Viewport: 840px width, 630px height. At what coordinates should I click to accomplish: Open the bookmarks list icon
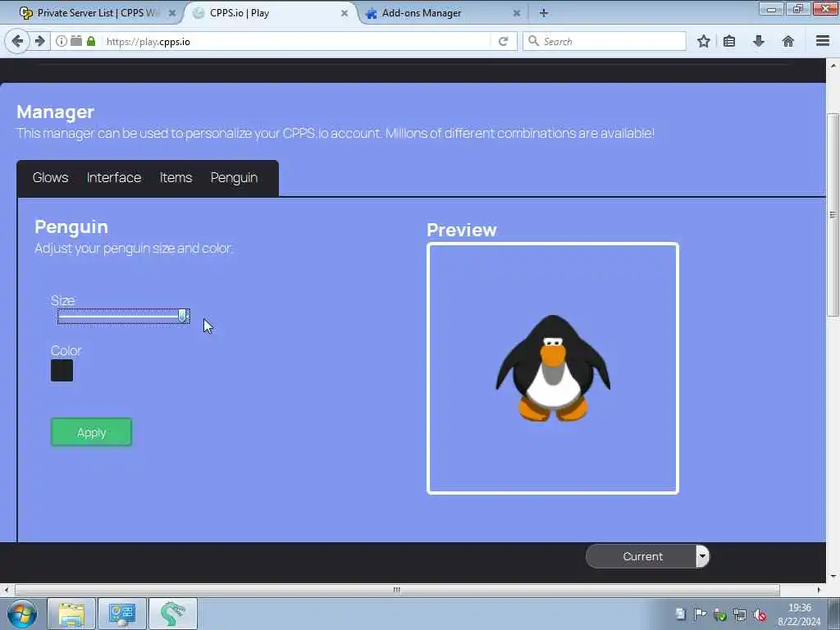click(729, 41)
